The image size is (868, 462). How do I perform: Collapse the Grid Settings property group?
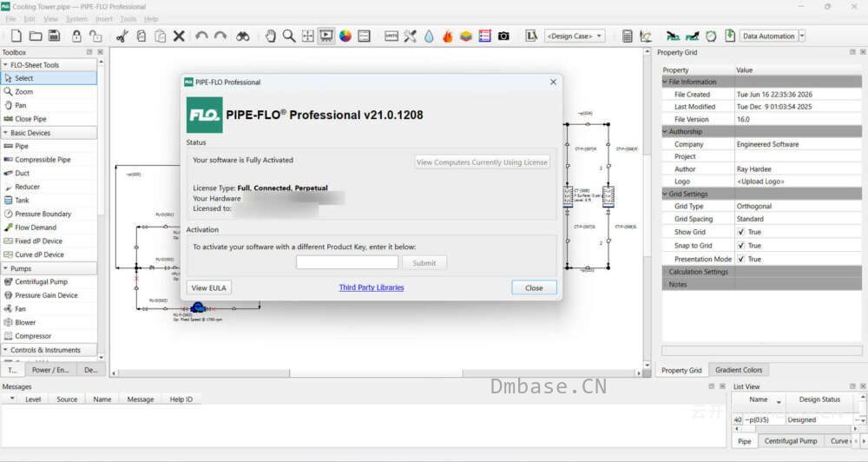click(x=665, y=194)
